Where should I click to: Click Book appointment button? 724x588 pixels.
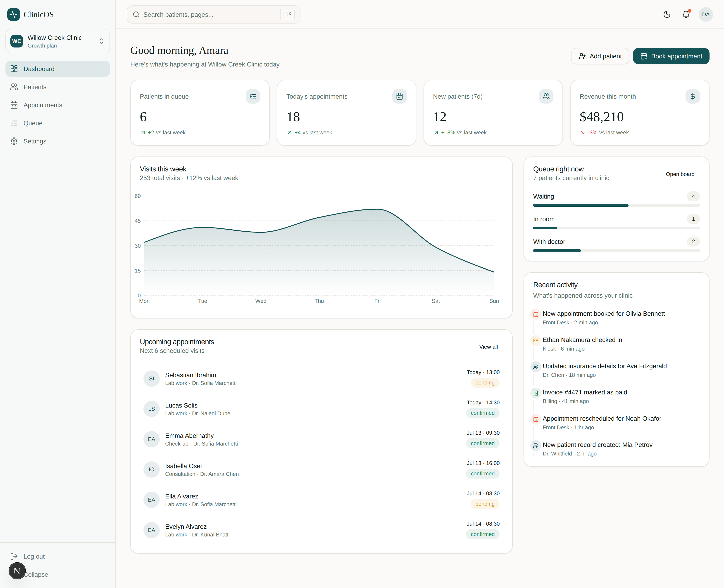671,56
